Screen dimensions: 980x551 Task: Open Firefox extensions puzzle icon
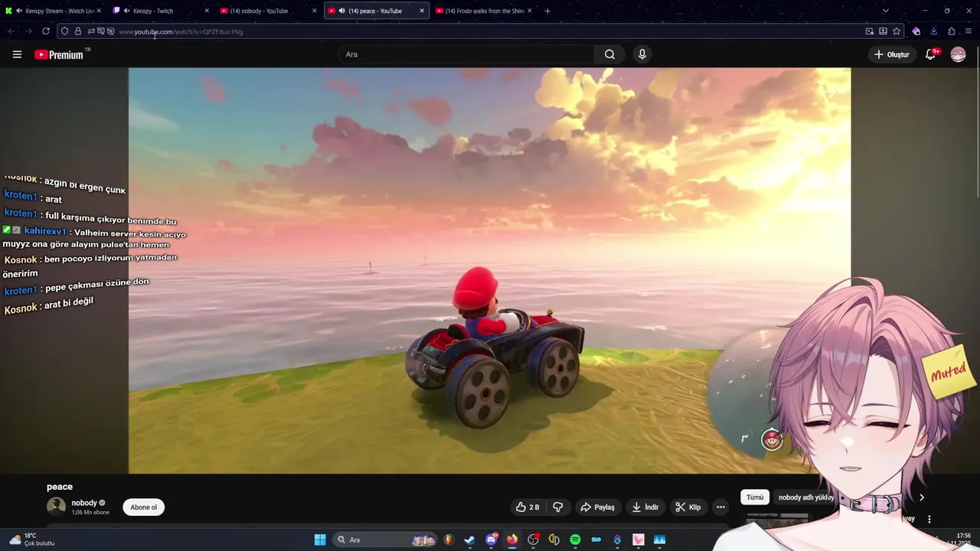point(952,31)
